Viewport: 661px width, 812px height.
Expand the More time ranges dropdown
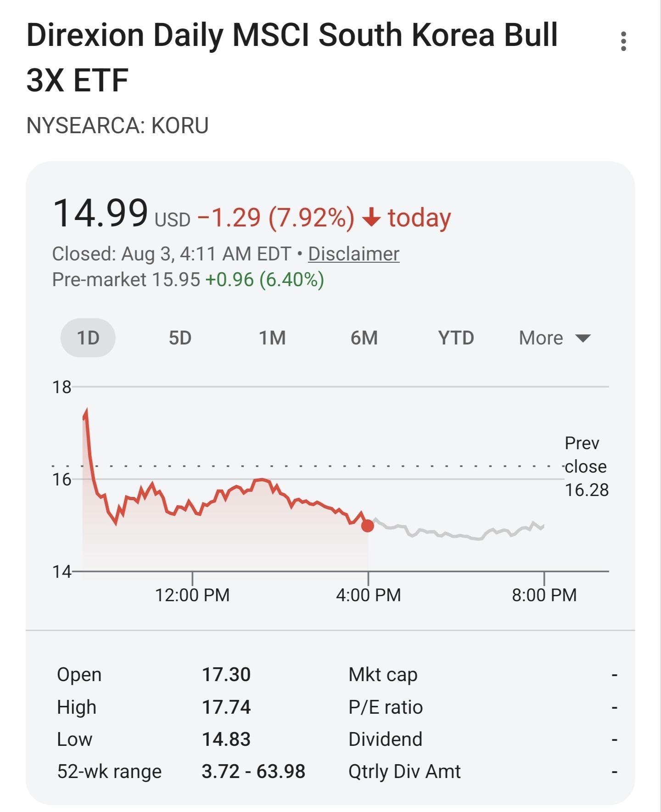(555, 338)
